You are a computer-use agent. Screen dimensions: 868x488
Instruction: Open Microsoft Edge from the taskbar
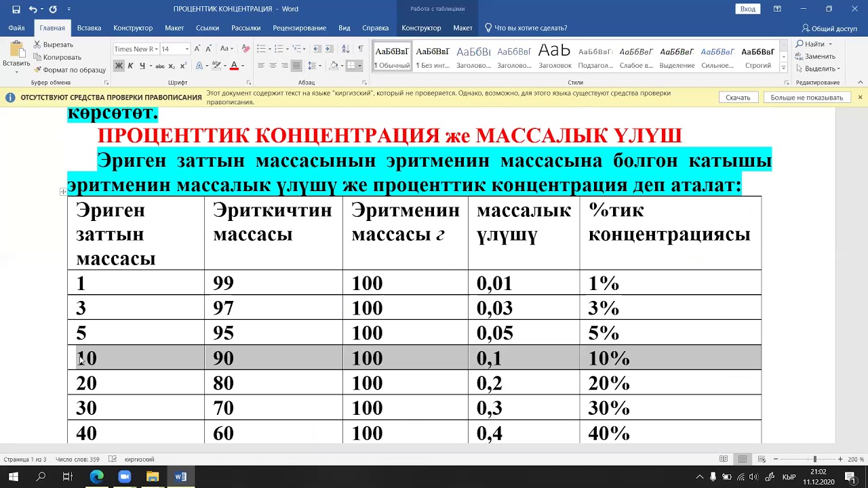click(x=96, y=476)
